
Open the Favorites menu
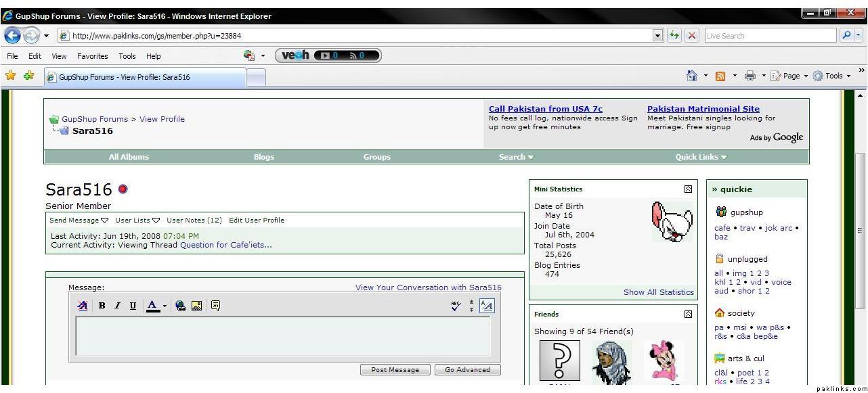coord(92,56)
